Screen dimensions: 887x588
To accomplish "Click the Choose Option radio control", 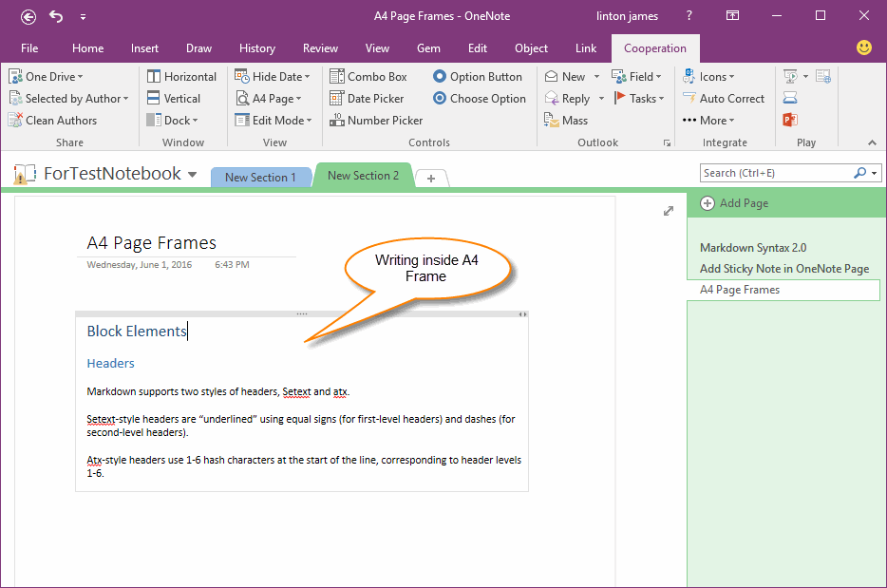I will [x=480, y=99].
